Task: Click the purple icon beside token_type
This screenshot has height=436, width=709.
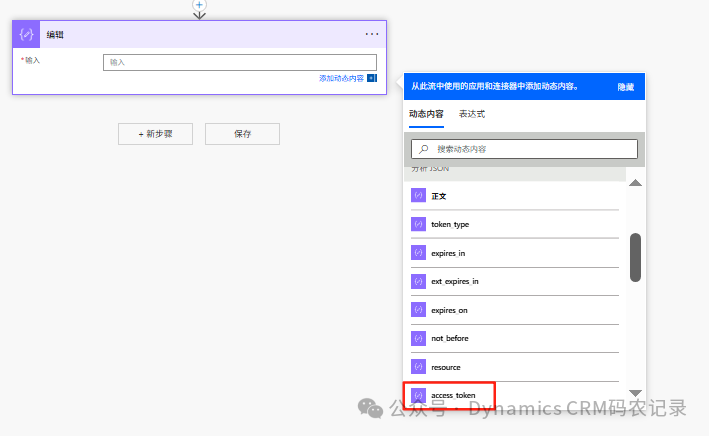Action: pyautogui.click(x=418, y=224)
